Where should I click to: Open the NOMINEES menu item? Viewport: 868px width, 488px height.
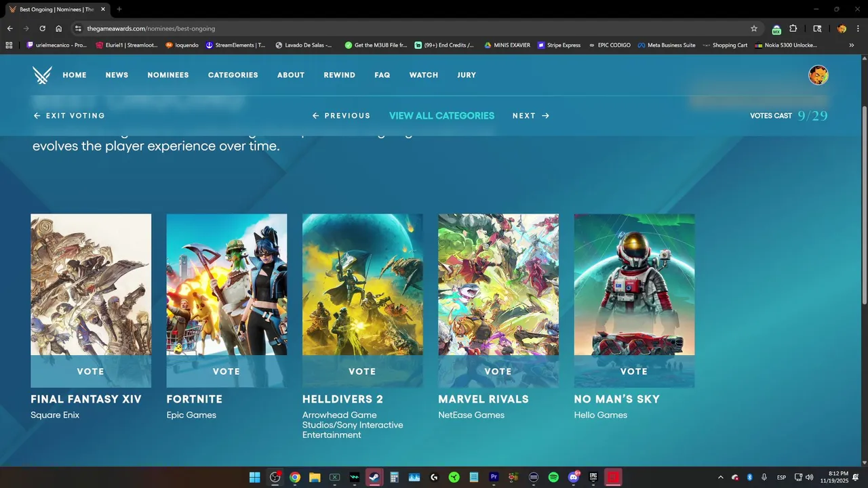[168, 75]
